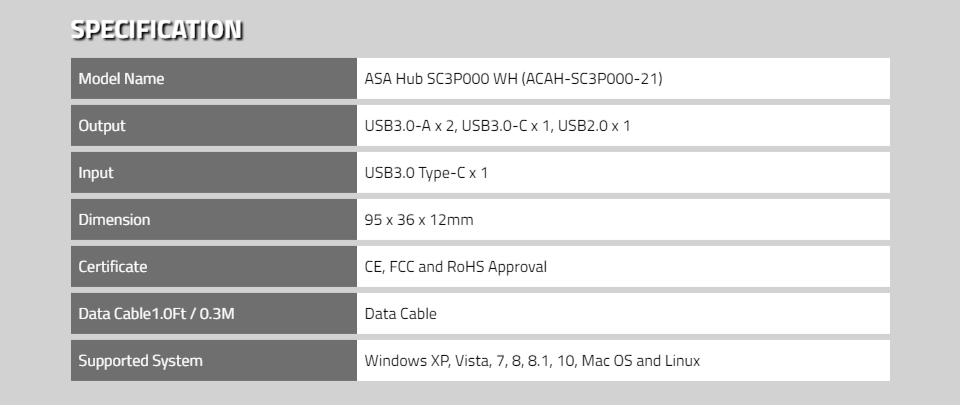This screenshot has height=405, width=960.
Task: Click the USB3.0-C x 1 text
Action: pos(506,125)
